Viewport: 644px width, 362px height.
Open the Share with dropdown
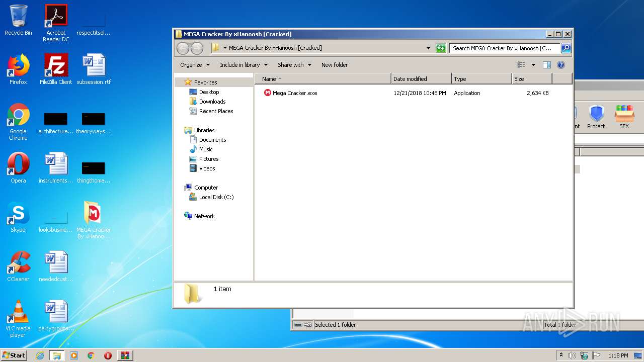(x=294, y=65)
